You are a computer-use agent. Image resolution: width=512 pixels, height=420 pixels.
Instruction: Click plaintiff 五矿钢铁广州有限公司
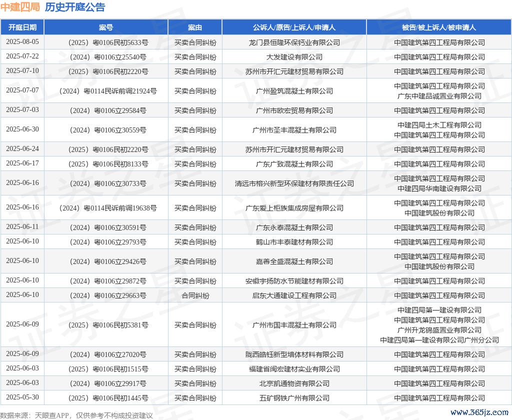(294, 398)
